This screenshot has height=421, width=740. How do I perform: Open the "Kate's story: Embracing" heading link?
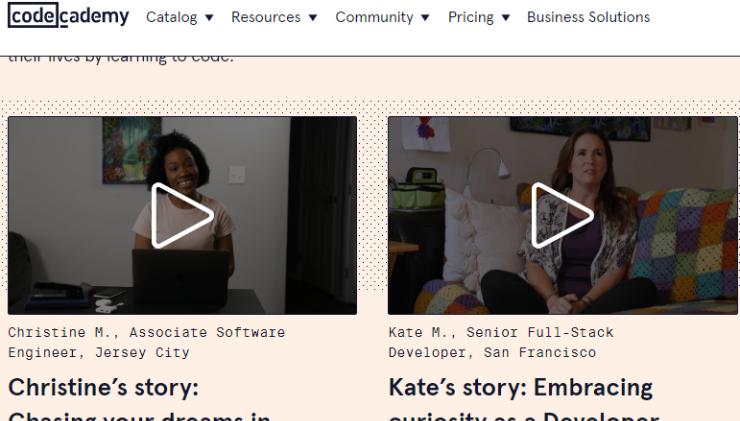[520, 388]
